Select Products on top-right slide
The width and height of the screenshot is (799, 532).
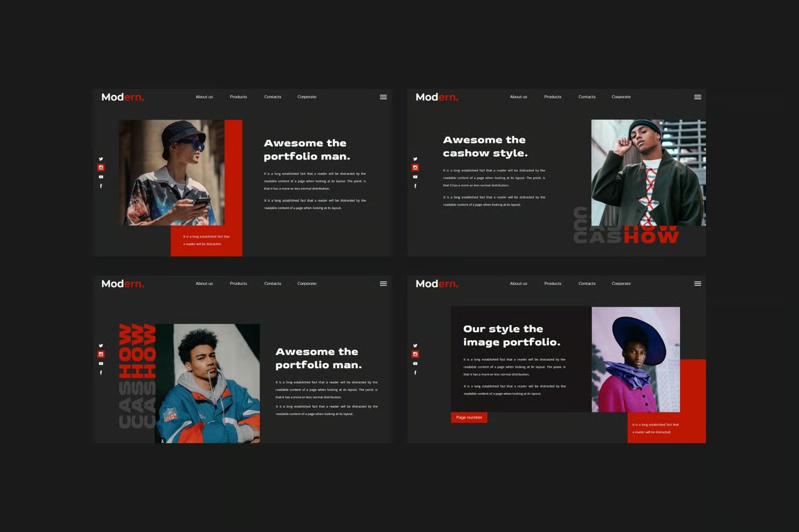(x=553, y=97)
